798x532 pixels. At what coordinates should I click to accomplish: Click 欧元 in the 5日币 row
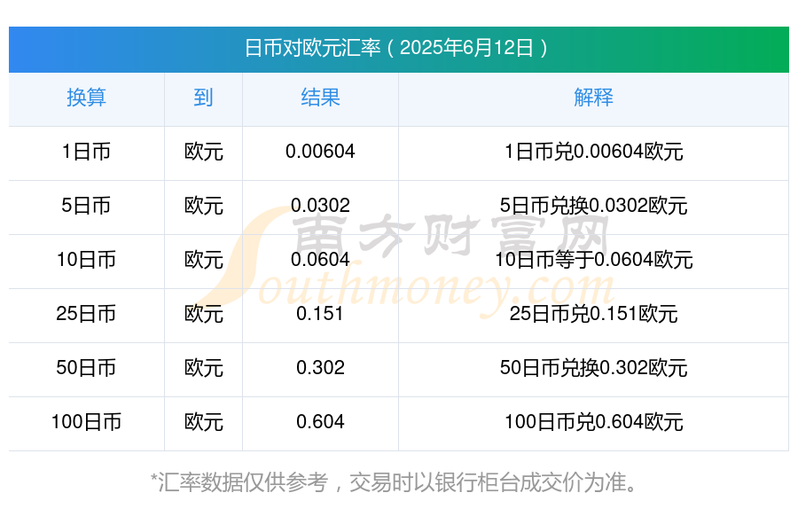[204, 206]
